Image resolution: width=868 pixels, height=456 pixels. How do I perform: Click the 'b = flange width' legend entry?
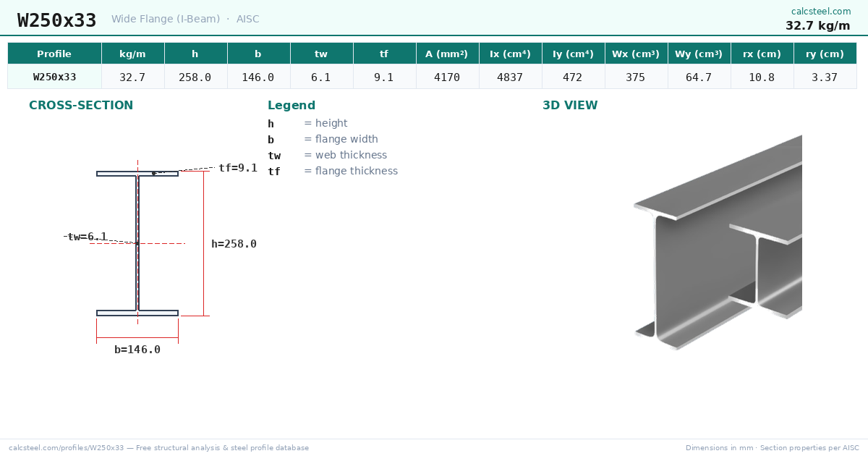[x=323, y=140]
